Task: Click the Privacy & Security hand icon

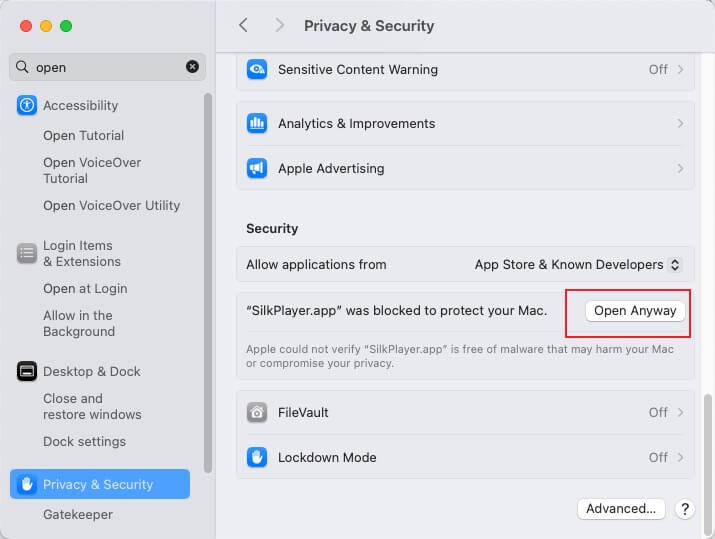Action: click(x=27, y=484)
